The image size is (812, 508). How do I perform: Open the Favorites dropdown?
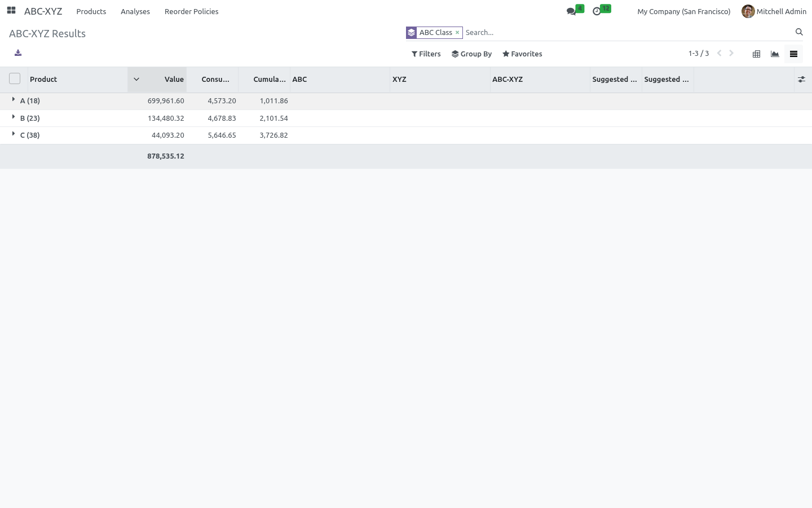522,54
